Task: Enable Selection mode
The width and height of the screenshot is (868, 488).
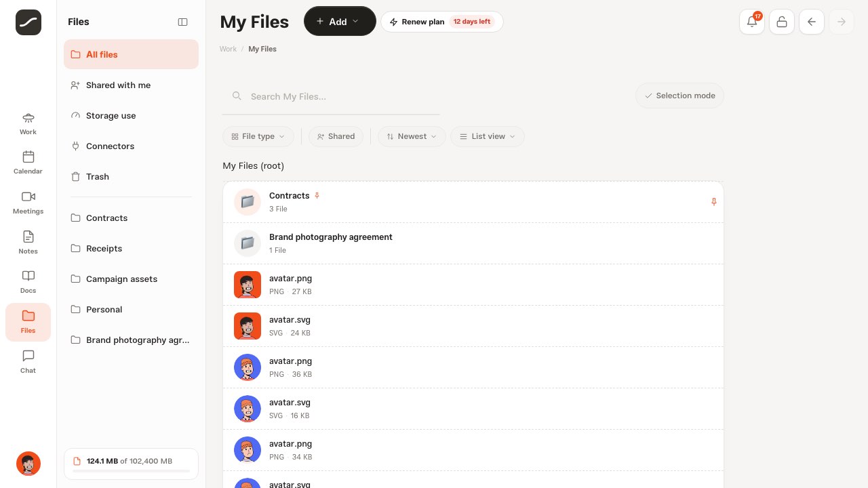Action: tap(679, 96)
